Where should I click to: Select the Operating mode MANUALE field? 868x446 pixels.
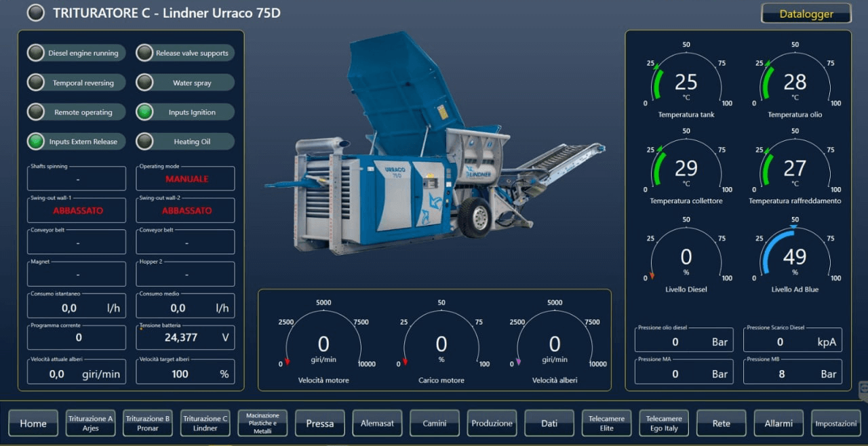(x=185, y=178)
